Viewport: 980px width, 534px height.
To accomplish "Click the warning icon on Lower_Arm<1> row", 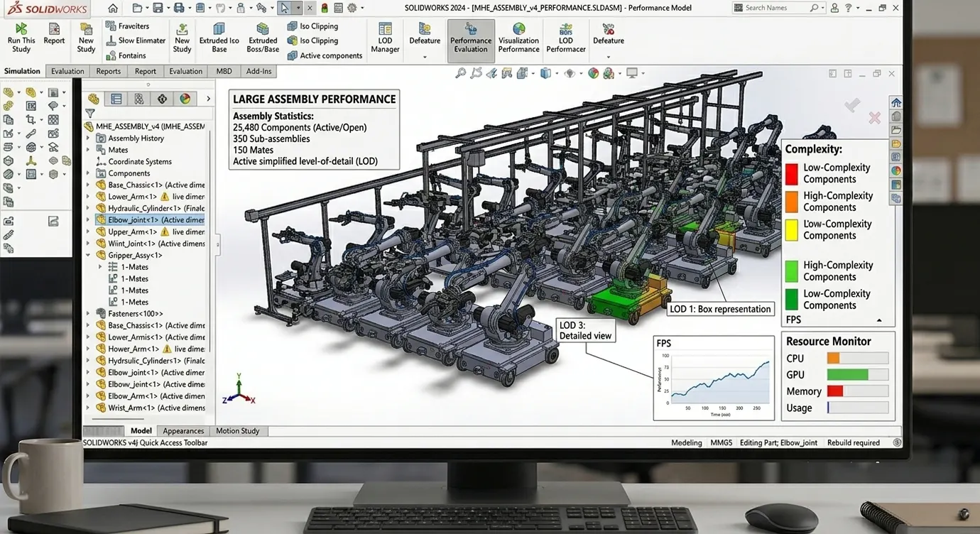I will 165,197.
